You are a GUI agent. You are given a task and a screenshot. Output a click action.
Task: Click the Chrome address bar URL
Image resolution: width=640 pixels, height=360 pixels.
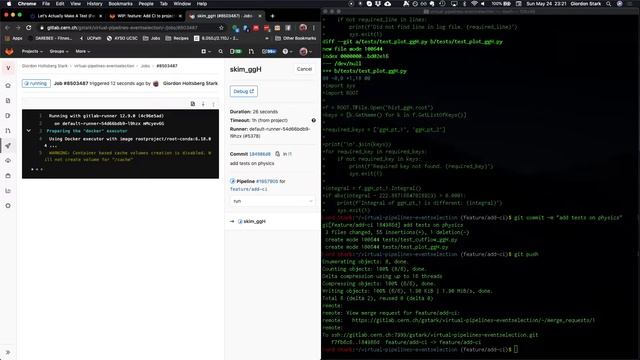point(122,28)
